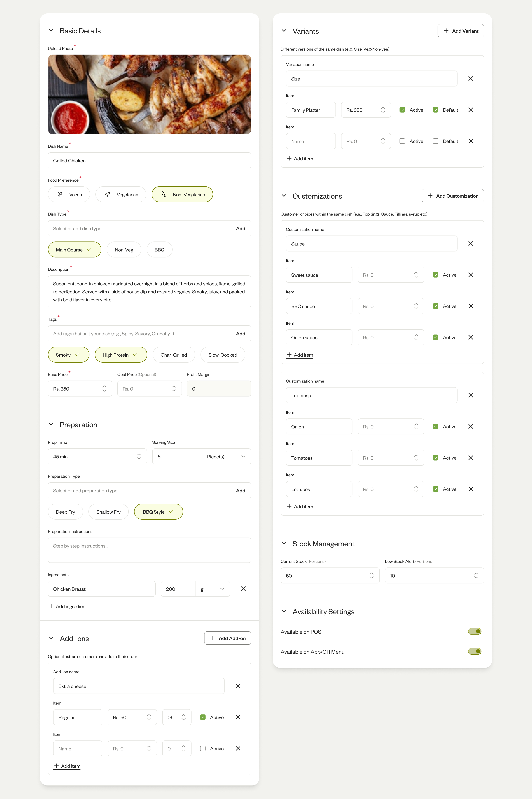Collapse the Variants section
Viewport: 532px width, 799px height.
coord(284,31)
